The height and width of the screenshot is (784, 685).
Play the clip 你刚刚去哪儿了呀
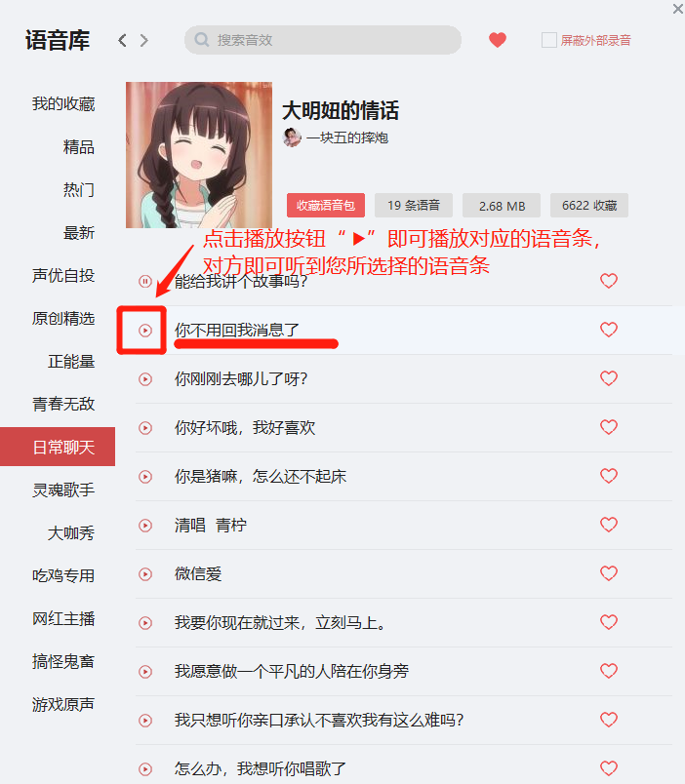(145, 379)
